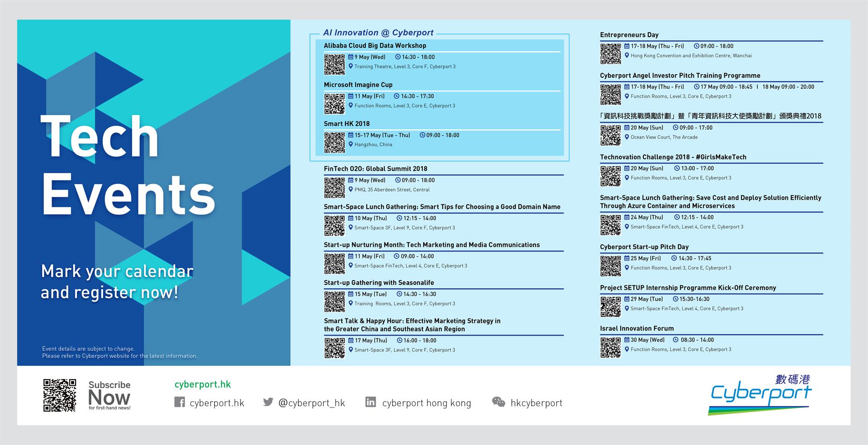Click the Angel Investor Pitch Training QR code

pyautogui.click(x=611, y=94)
